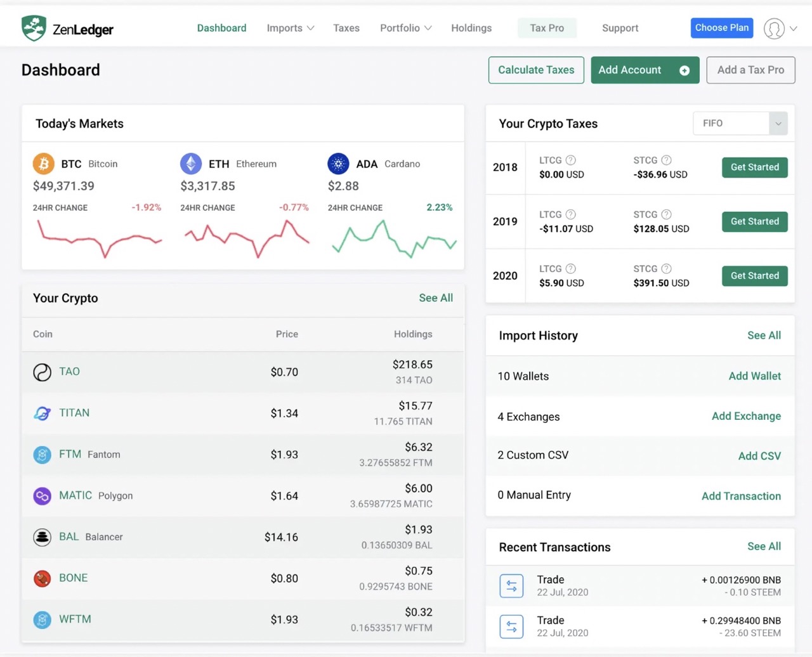The image size is (812, 657).
Task: Select the Polygon MATIC coin icon
Action: coord(42,496)
